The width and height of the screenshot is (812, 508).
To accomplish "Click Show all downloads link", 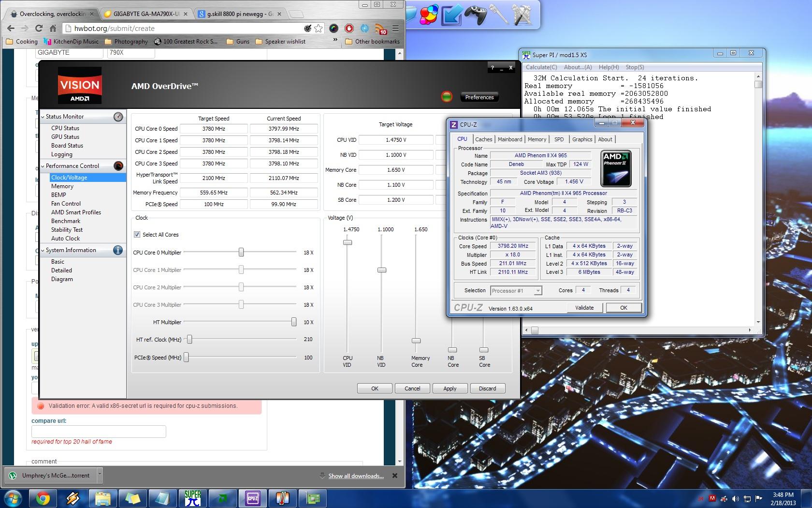I will pos(356,476).
